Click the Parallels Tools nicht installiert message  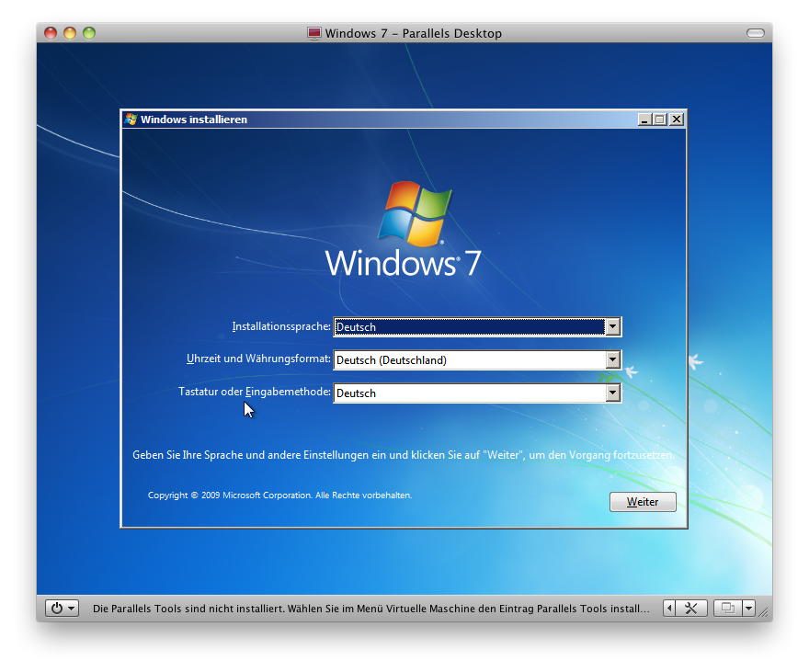pyautogui.click(x=371, y=609)
